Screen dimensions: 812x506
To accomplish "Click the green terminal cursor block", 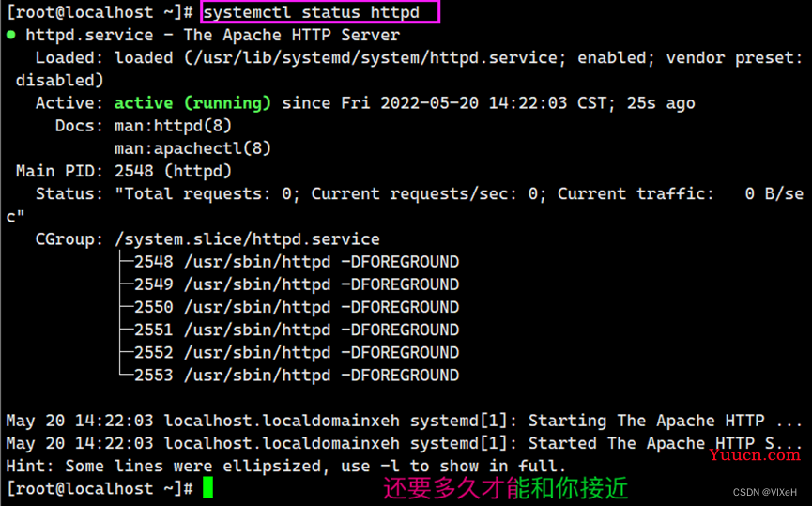I will click(x=207, y=488).
